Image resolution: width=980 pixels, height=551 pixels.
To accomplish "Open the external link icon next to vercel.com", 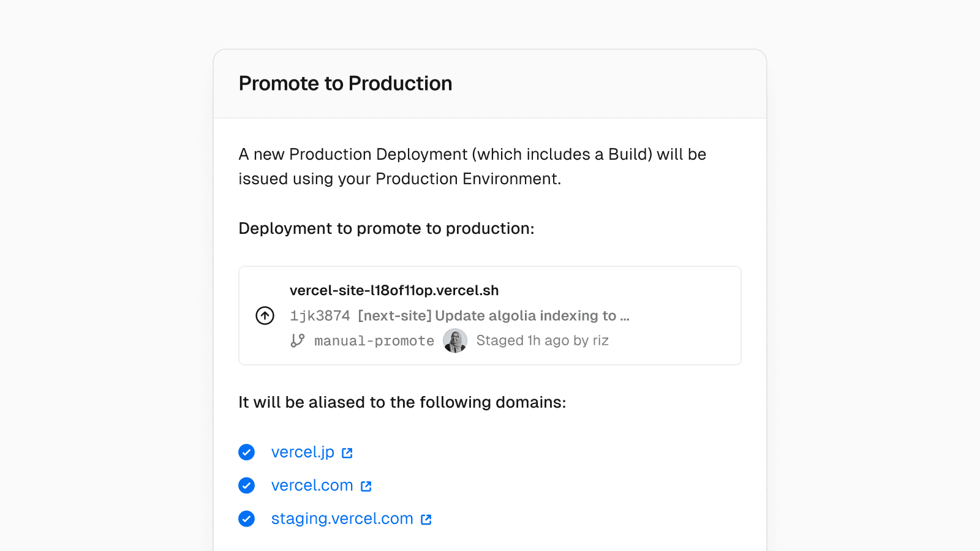I will (x=366, y=486).
